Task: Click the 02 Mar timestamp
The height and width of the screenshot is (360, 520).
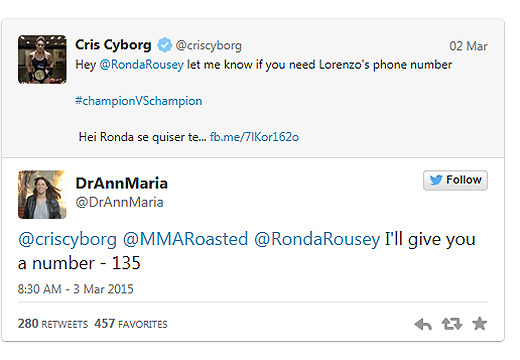Action: coord(468,46)
